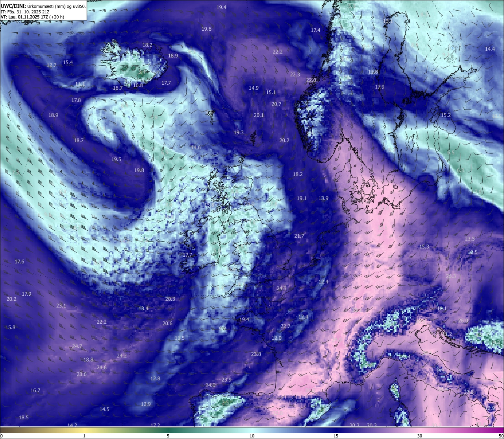Viewport: 504px width, 439px height.
Task: Select the 23.9 value label
Action: tap(226, 380)
